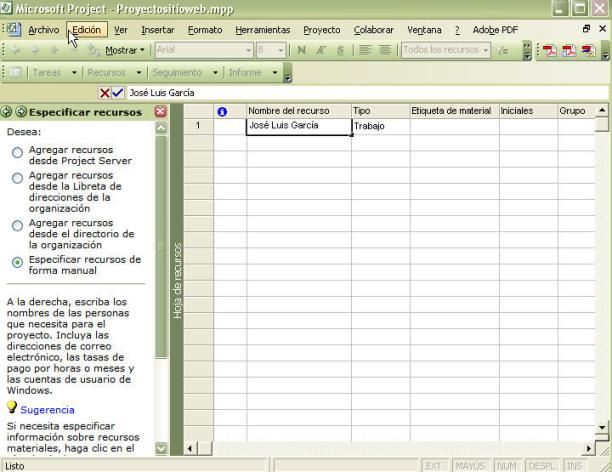This screenshot has height=472, width=612.
Task: Toggle underline formatting with S button
Action: (x=340, y=50)
